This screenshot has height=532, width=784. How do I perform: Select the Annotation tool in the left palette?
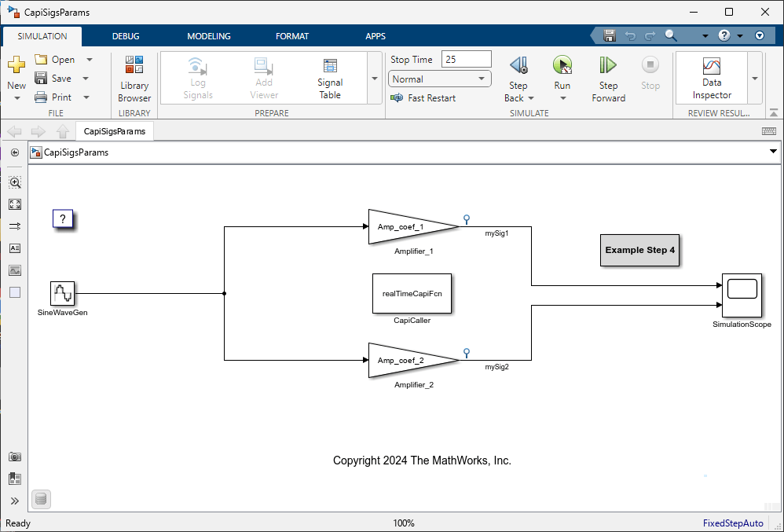15,248
